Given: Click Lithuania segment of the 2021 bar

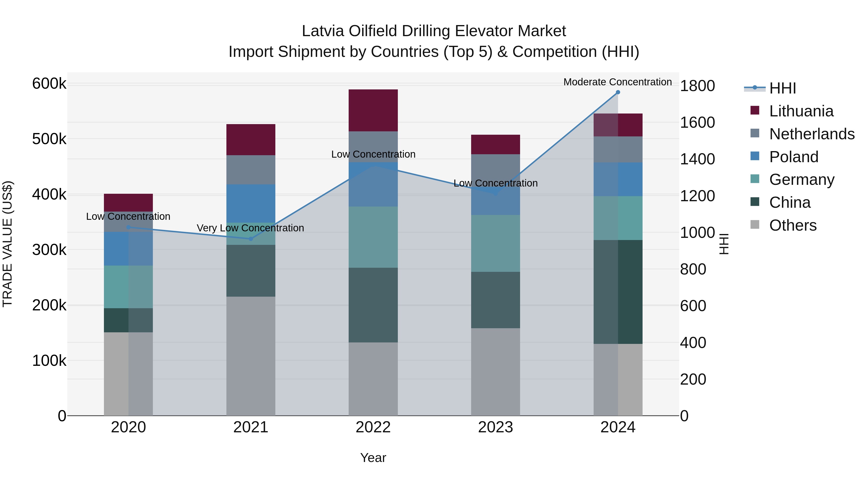Looking at the screenshot, I should (x=251, y=140).
